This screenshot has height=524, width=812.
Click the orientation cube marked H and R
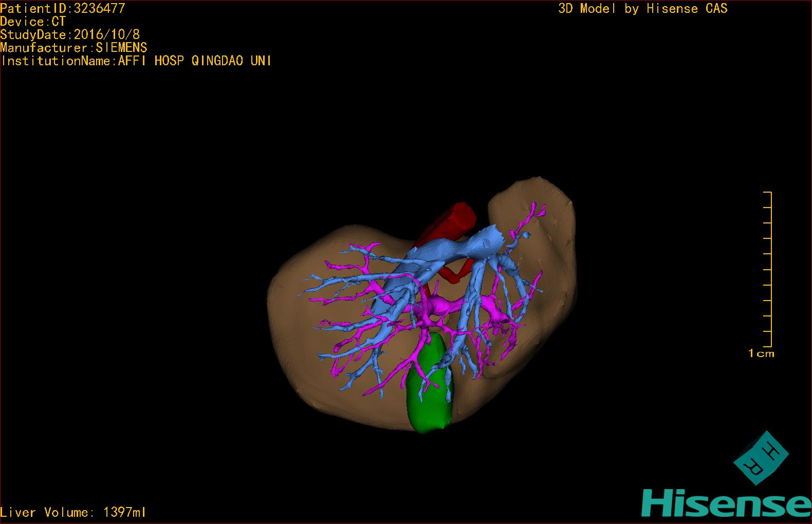[x=761, y=458]
